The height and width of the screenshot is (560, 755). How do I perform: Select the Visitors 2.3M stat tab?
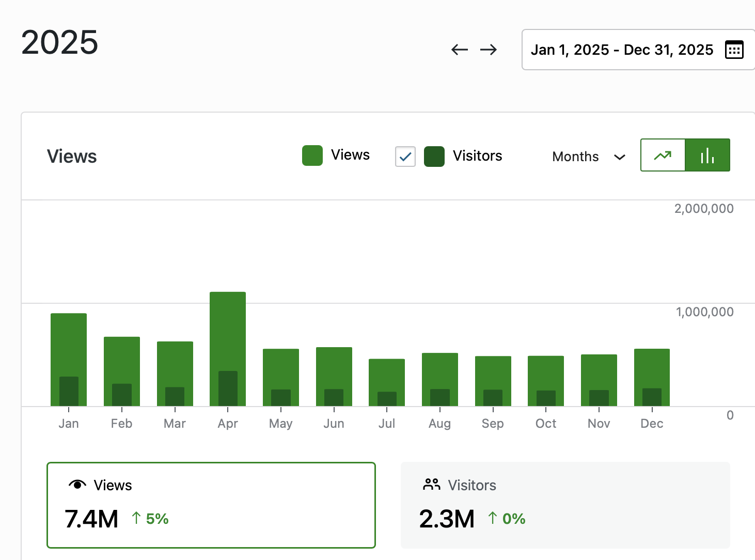(565, 505)
